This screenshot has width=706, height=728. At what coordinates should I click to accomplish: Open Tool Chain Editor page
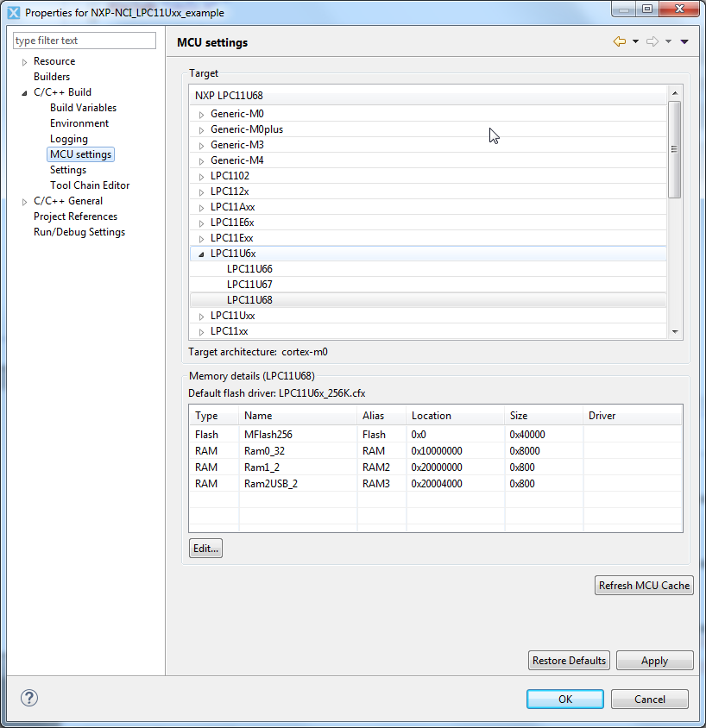click(x=90, y=185)
